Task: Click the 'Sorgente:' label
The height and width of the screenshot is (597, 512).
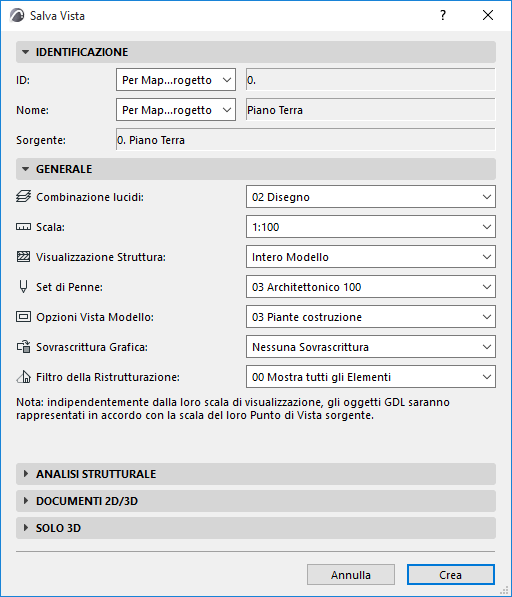Action: (41, 140)
